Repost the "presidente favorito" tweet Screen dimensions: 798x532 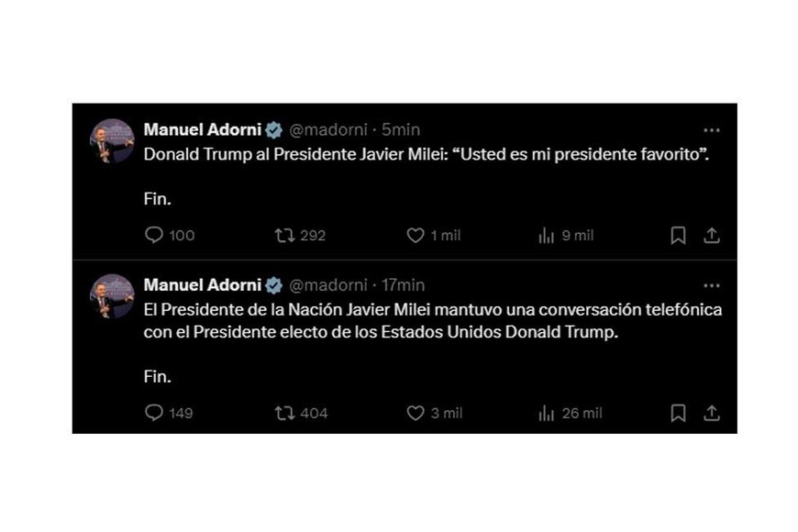285,236
